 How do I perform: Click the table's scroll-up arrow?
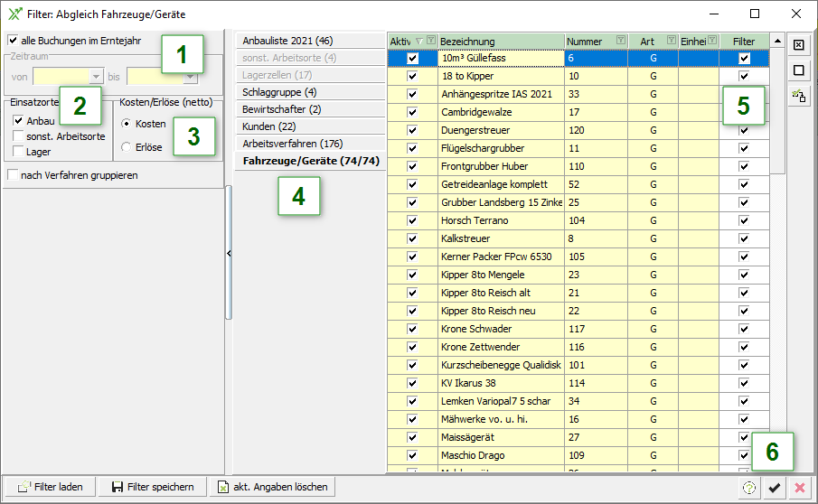pos(776,41)
